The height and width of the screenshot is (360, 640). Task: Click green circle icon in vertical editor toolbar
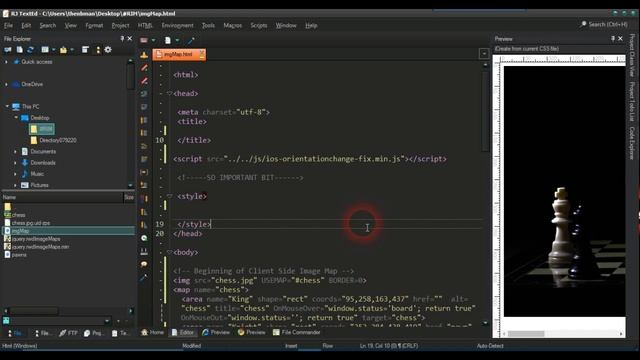tap(144, 238)
